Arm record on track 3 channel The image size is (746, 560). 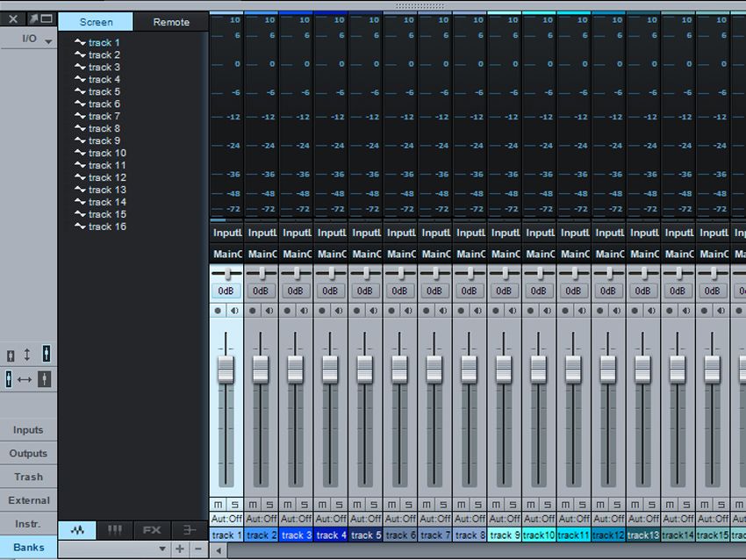(287, 311)
